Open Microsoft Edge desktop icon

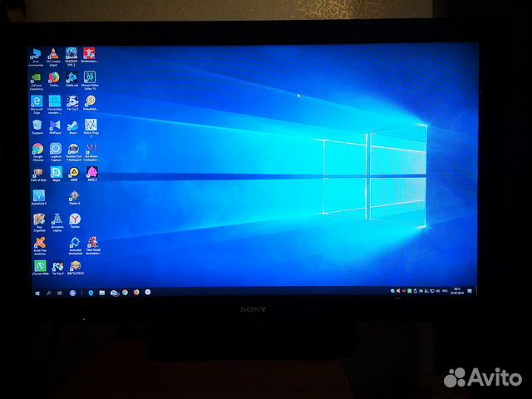coord(37,105)
